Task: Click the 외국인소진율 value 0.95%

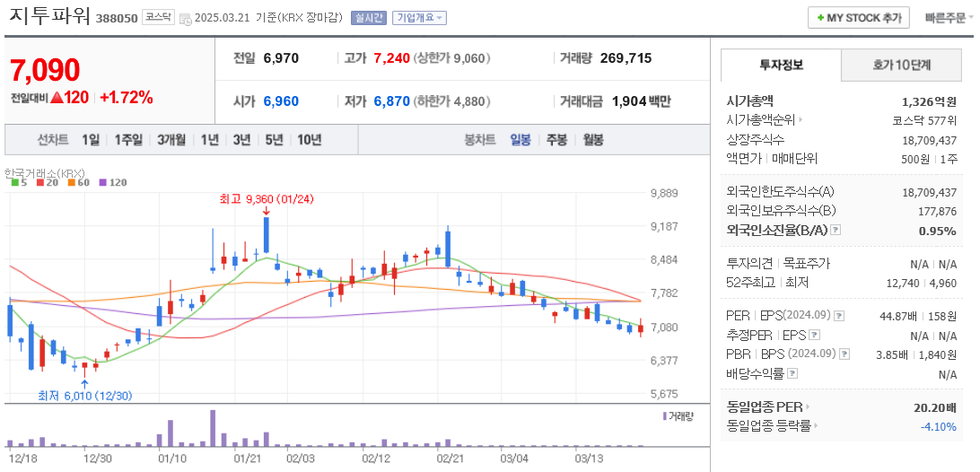Action: coord(938,231)
